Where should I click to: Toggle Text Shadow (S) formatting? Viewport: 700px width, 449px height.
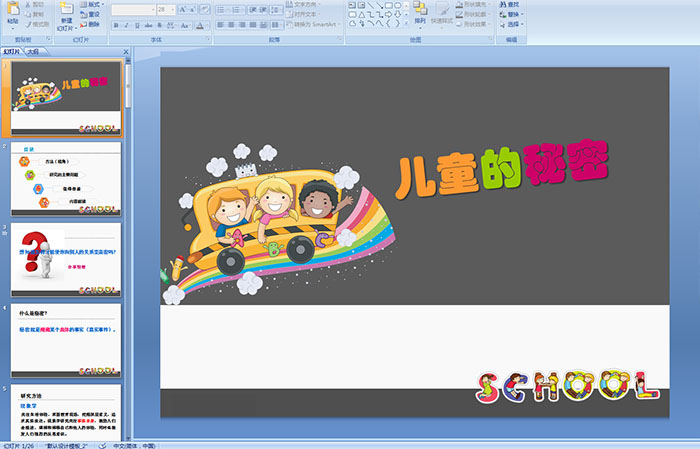coord(159,25)
